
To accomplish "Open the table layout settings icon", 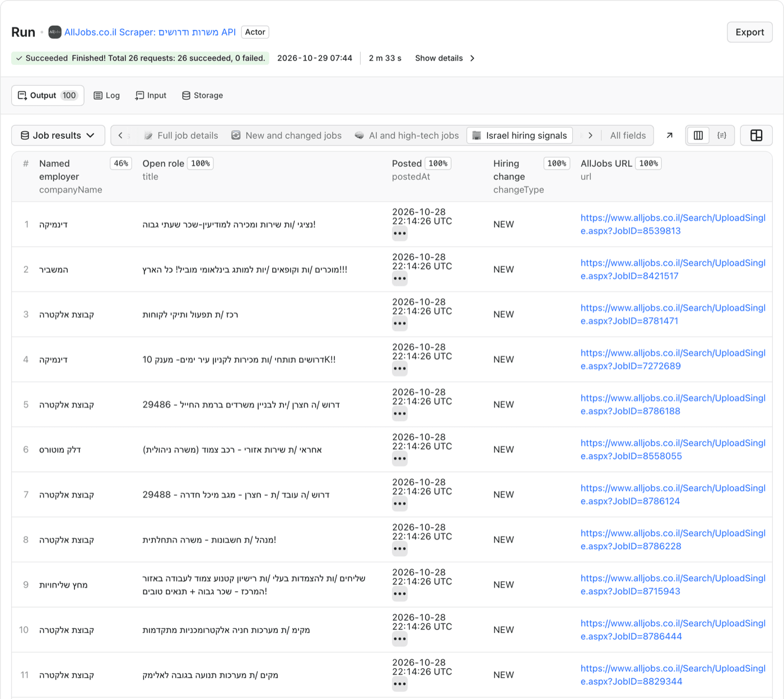I will 757,136.
